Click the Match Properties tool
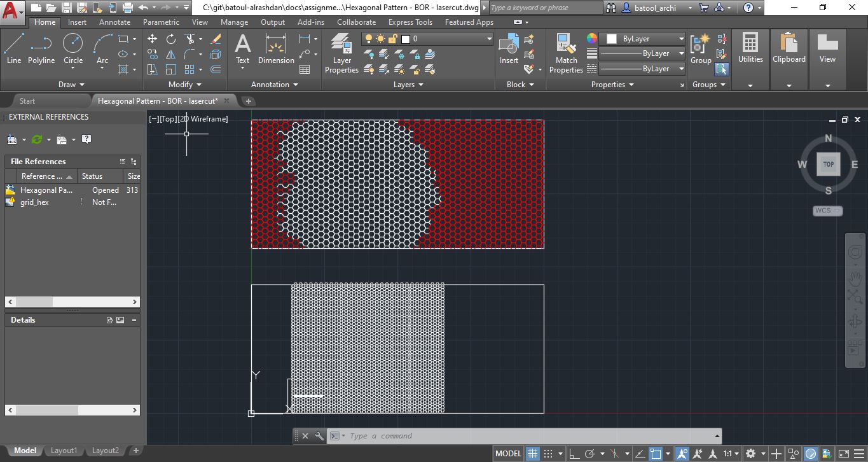This screenshot has width=868, height=462. tap(566, 53)
